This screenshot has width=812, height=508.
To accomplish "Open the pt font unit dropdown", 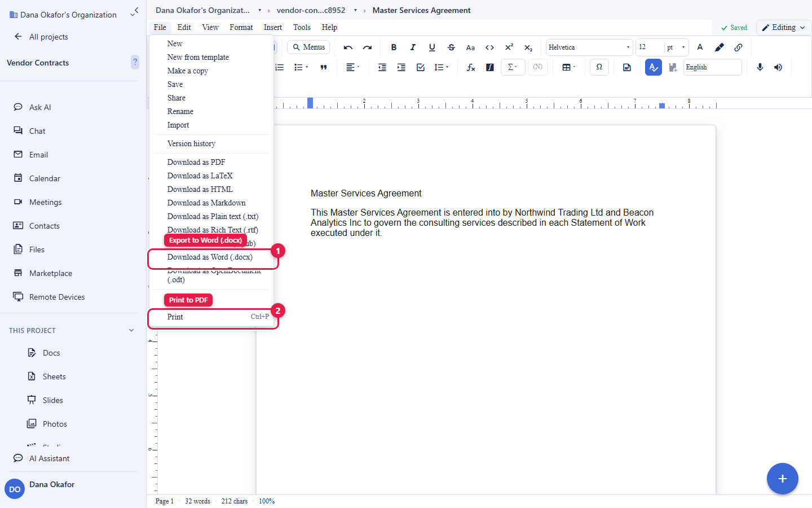I will [x=676, y=47].
